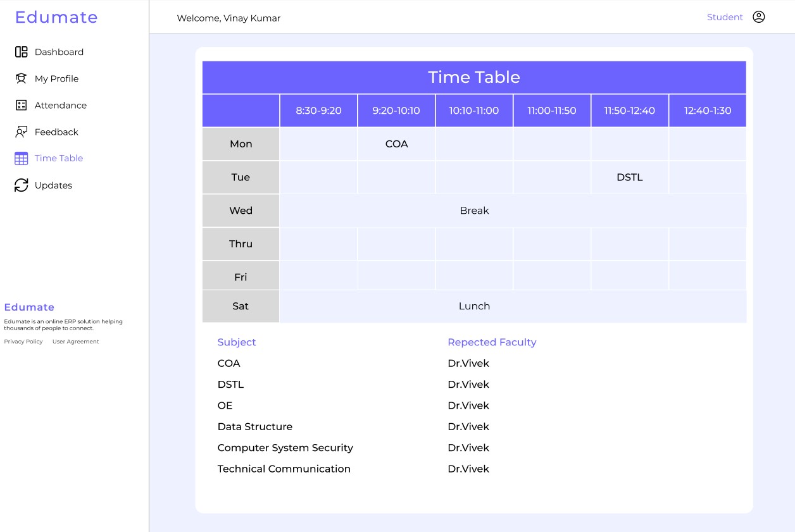This screenshot has height=532, width=795.
Task: Click the Fri row label
Action: 241,277
